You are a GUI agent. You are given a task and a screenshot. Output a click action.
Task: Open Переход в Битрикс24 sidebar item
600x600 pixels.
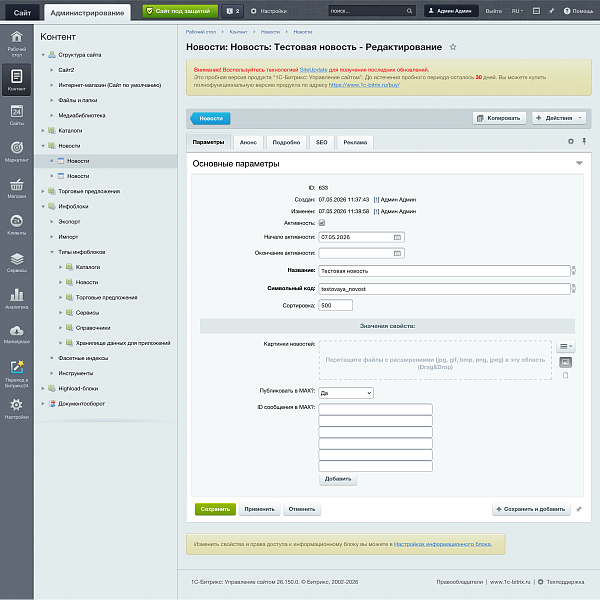[17, 374]
